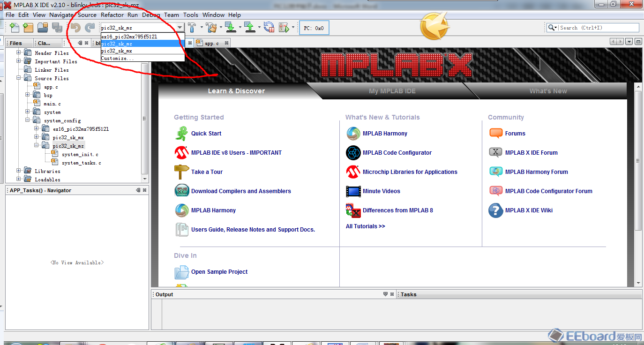Screen dimensions: 644x345
Task: Expand the Libraries tree node
Action: click(19, 171)
